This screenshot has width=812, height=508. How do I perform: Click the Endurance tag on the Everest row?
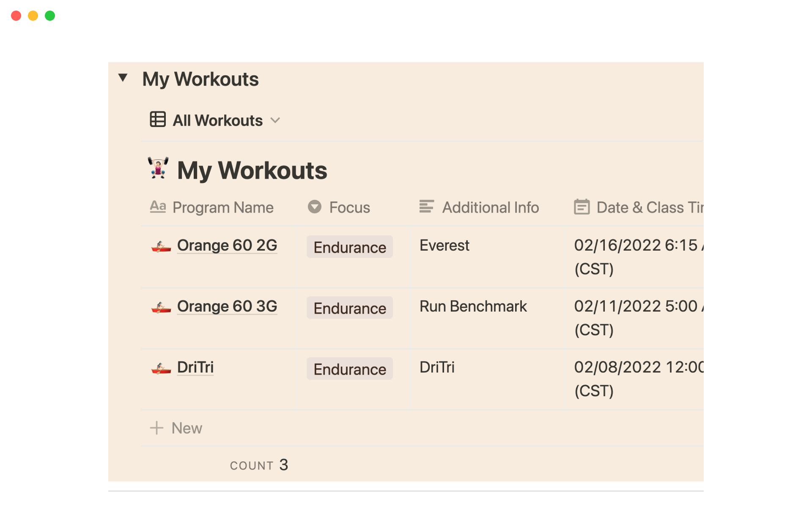pos(349,247)
